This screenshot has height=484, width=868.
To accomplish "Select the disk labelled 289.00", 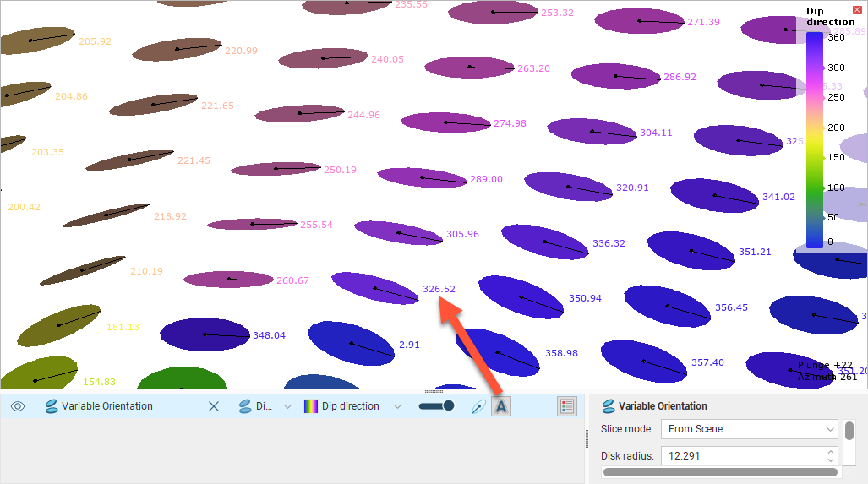I will pos(423,177).
